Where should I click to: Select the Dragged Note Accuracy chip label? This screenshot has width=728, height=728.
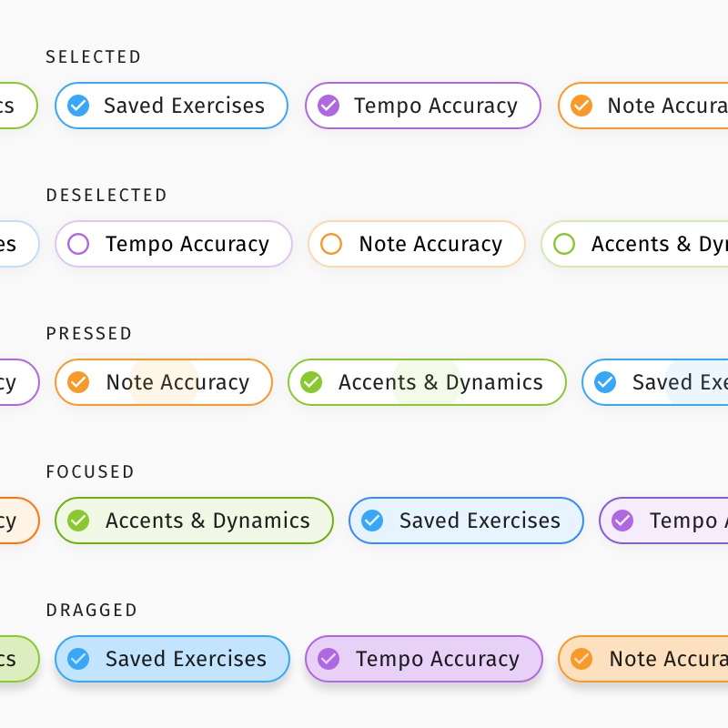[x=669, y=659]
